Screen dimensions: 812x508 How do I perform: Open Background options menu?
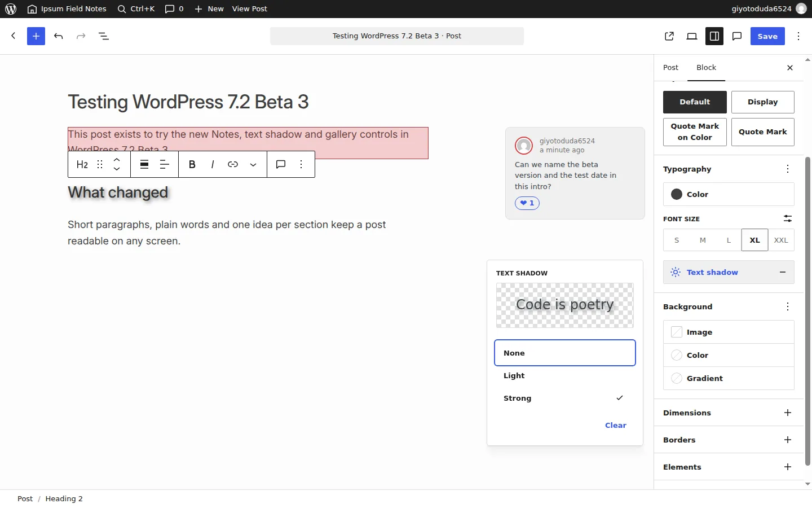pos(788,306)
